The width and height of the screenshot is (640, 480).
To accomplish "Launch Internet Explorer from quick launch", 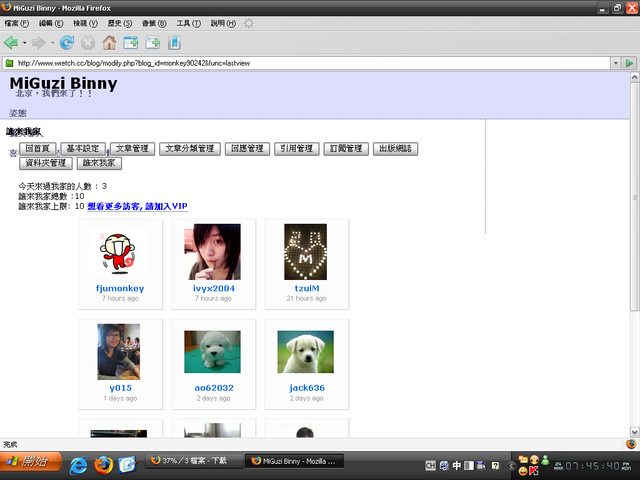I will [78, 465].
